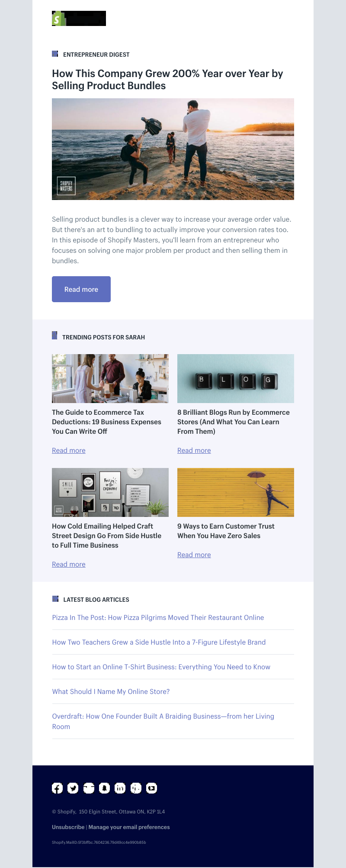Open Pizza In The Post article link
The width and height of the screenshot is (346, 868).
tap(158, 617)
